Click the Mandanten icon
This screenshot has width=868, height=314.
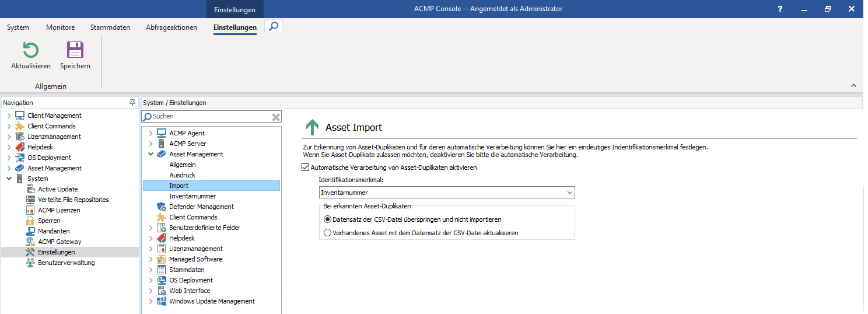(30, 231)
